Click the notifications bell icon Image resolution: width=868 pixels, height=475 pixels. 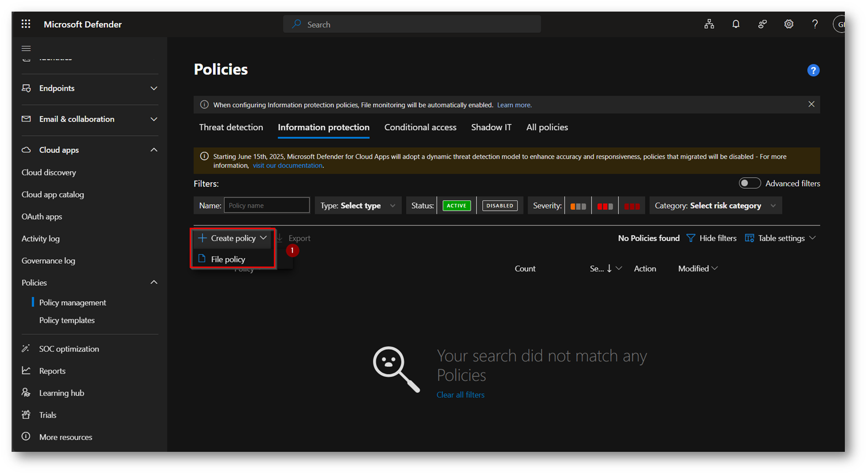click(x=736, y=24)
